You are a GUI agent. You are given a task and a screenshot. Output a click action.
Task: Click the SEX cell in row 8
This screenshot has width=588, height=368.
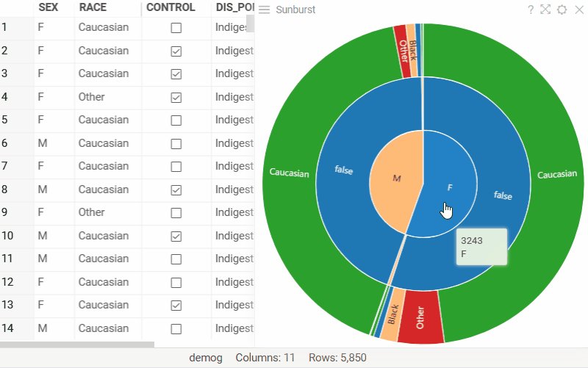pos(54,190)
